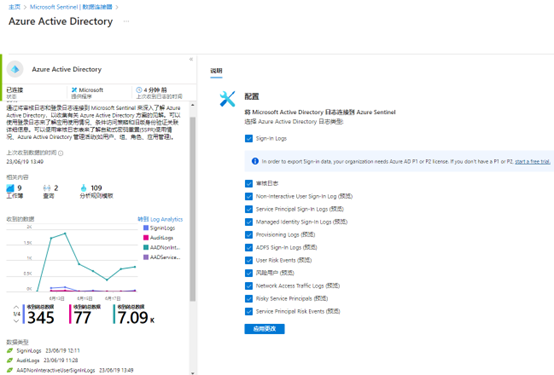Toggle Provisioning Logs checkbox
554x375 pixels.
pyautogui.click(x=249, y=235)
